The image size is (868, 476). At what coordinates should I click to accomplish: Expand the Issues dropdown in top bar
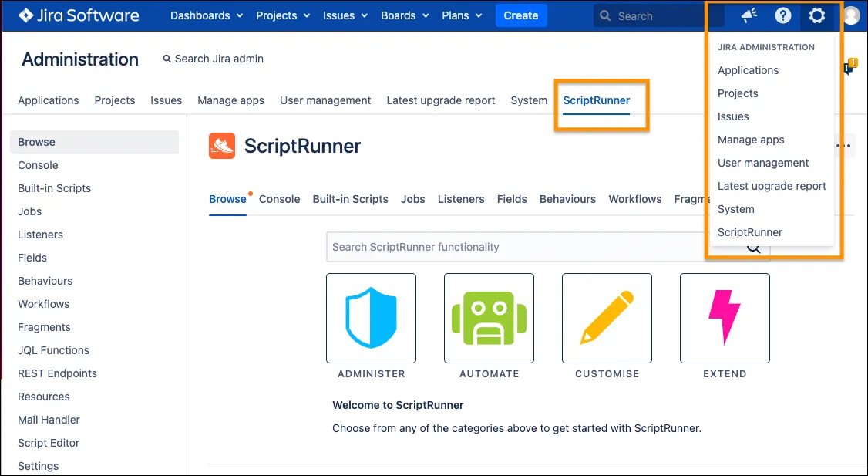[x=345, y=15]
